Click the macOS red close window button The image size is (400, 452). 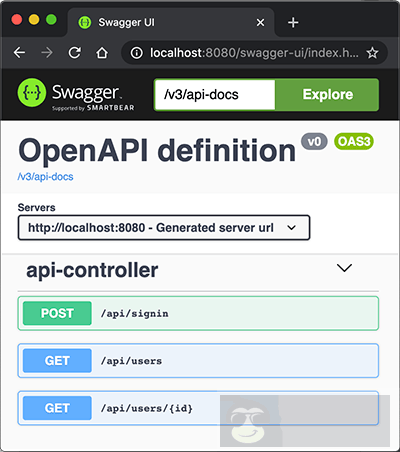(17, 19)
